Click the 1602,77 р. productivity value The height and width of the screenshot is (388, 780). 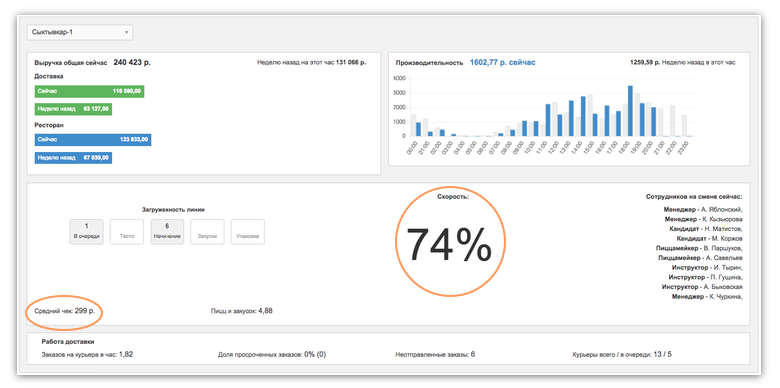pos(502,63)
